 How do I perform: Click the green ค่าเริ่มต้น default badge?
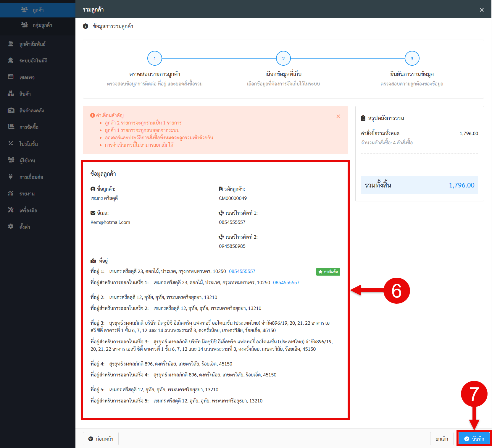pos(328,271)
